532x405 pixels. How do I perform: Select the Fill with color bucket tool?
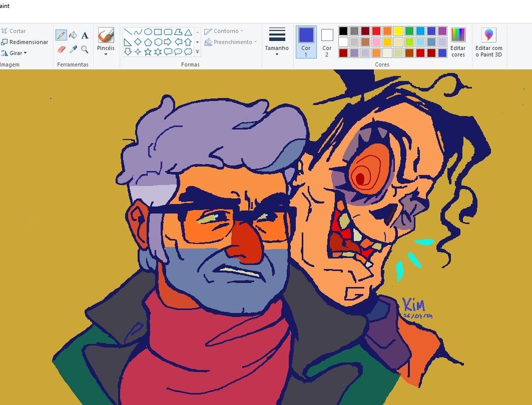click(x=73, y=35)
